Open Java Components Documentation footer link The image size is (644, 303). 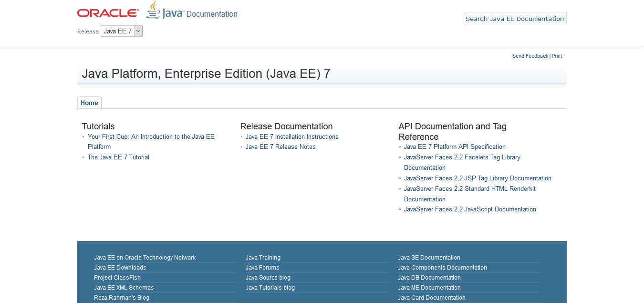(x=442, y=268)
